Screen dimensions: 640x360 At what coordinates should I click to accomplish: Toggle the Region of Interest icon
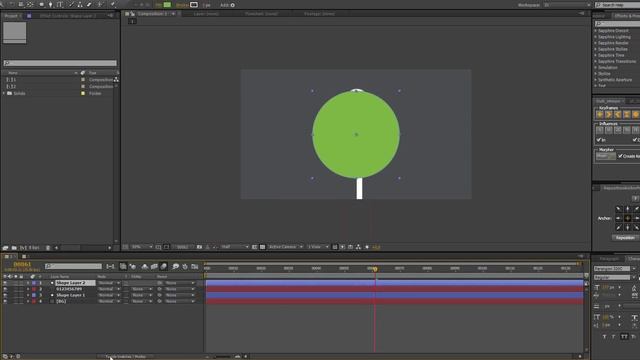point(254,247)
